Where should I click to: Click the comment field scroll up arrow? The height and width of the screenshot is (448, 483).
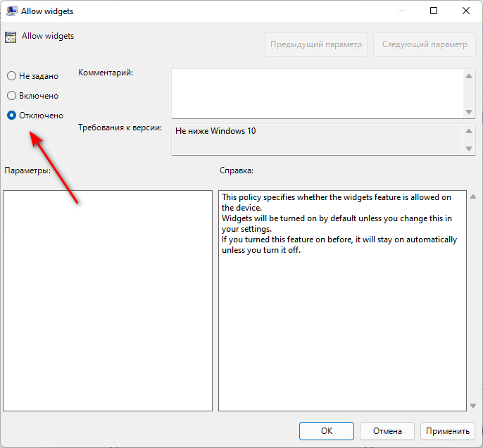coord(469,76)
